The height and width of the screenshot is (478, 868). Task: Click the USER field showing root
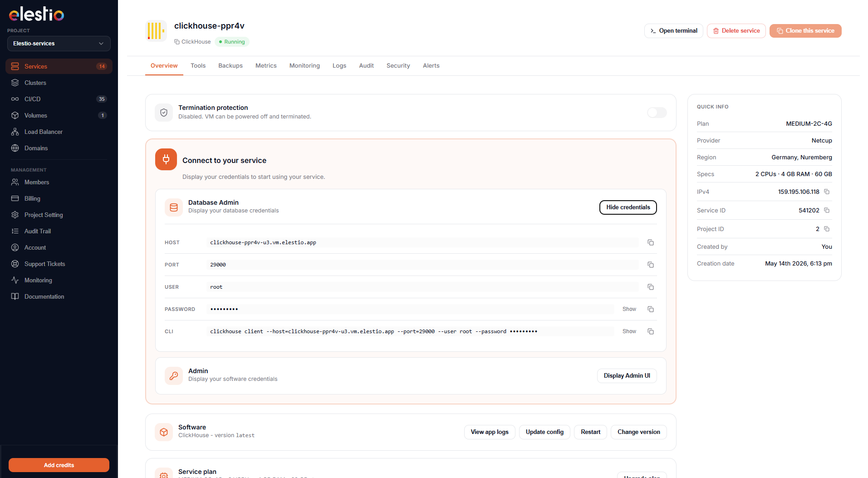click(422, 287)
